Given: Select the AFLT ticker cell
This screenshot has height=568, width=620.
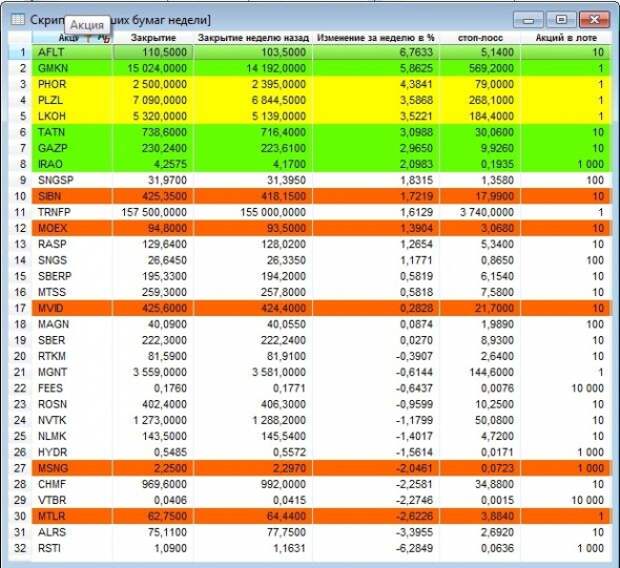Looking at the screenshot, I should point(72,52).
